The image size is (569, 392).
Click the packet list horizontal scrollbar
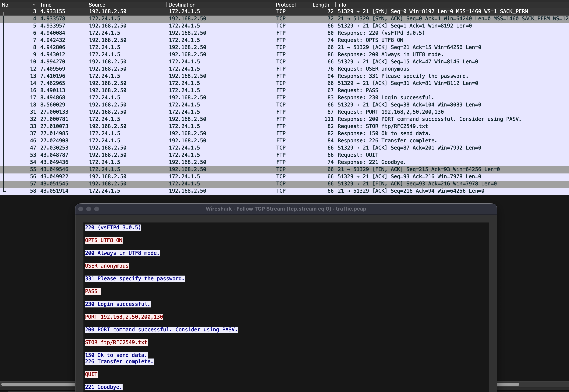coord(37,384)
